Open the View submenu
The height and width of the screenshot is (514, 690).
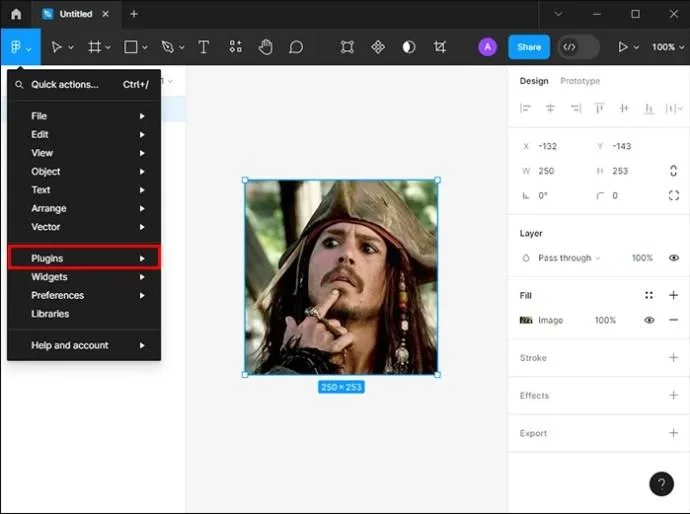84,153
